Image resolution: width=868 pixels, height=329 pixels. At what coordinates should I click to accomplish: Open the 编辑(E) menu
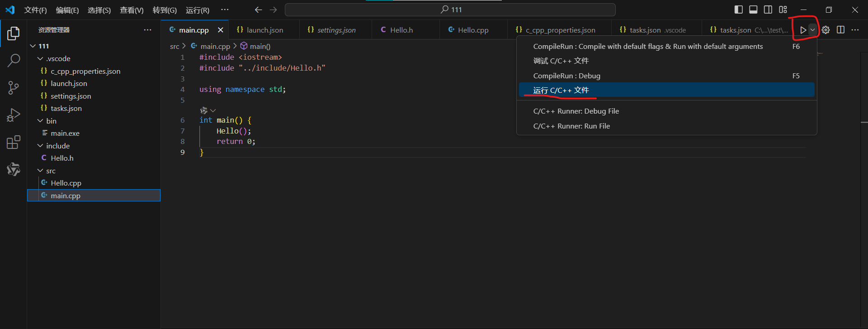tap(67, 10)
